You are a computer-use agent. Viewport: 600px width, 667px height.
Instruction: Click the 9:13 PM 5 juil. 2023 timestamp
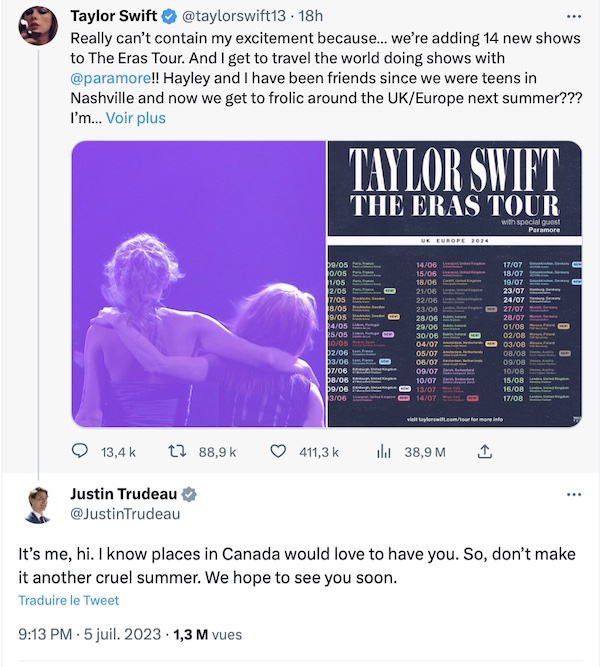[x=89, y=634]
